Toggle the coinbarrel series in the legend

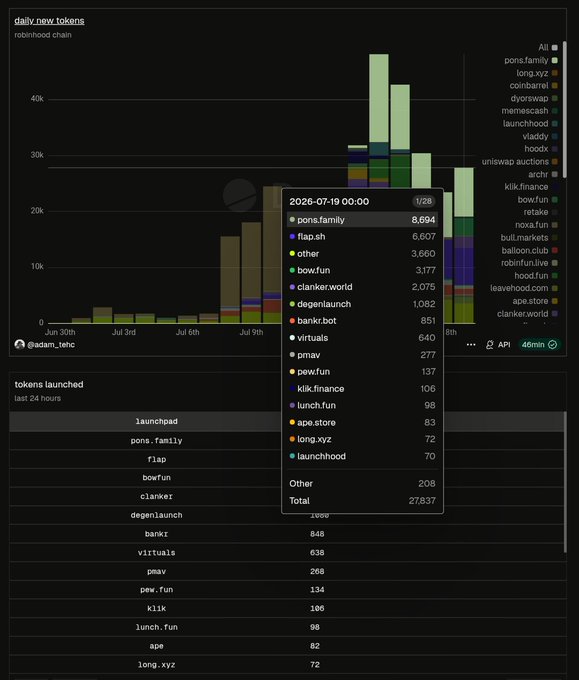(x=533, y=85)
